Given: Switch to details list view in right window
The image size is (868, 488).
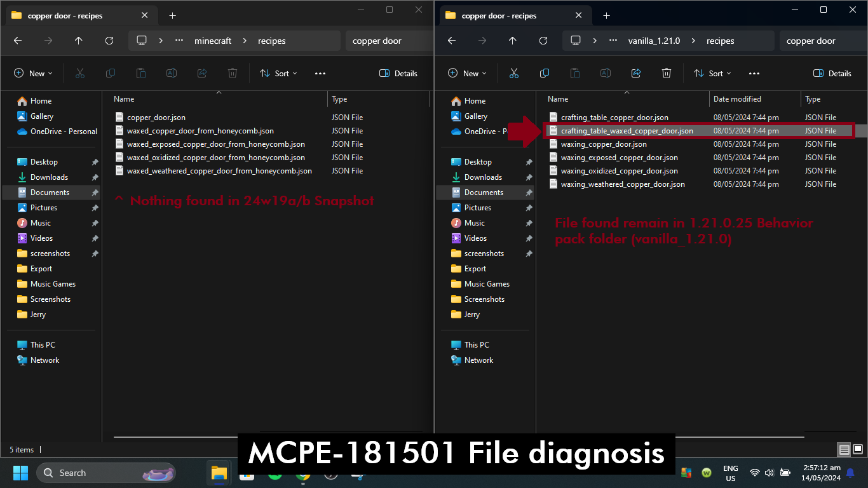Looking at the screenshot, I should point(844,450).
